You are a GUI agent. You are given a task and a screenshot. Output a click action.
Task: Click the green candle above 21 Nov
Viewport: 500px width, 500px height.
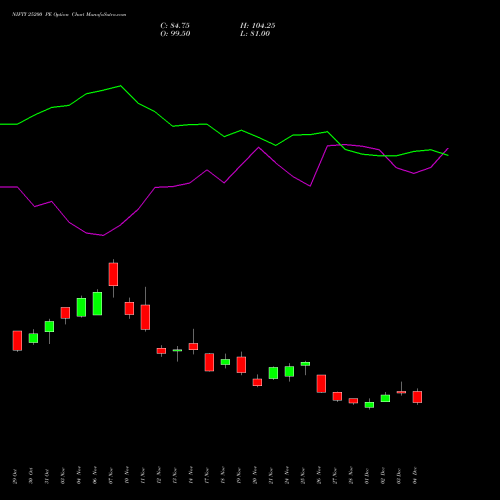(273, 373)
